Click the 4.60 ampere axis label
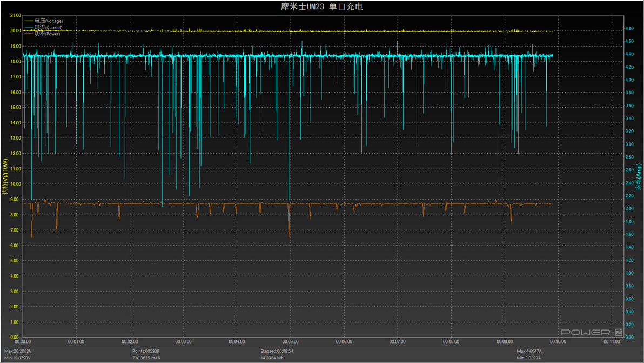Image resolution: width=644 pixels, height=363 pixels. click(x=629, y=41)
